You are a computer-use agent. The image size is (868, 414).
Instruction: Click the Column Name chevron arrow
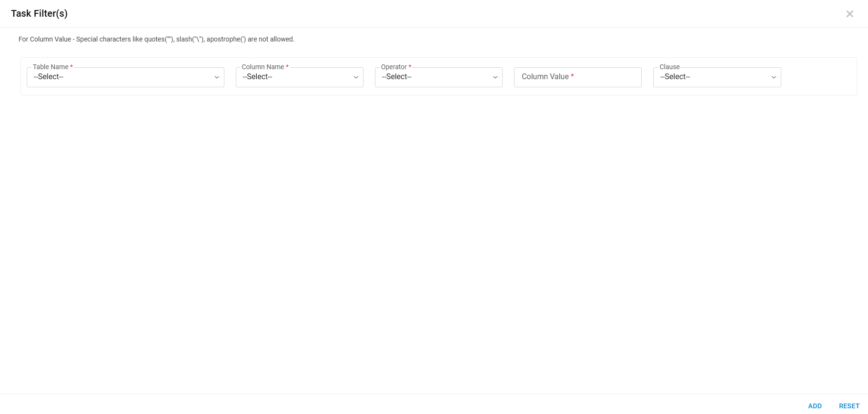click(356, 77)
